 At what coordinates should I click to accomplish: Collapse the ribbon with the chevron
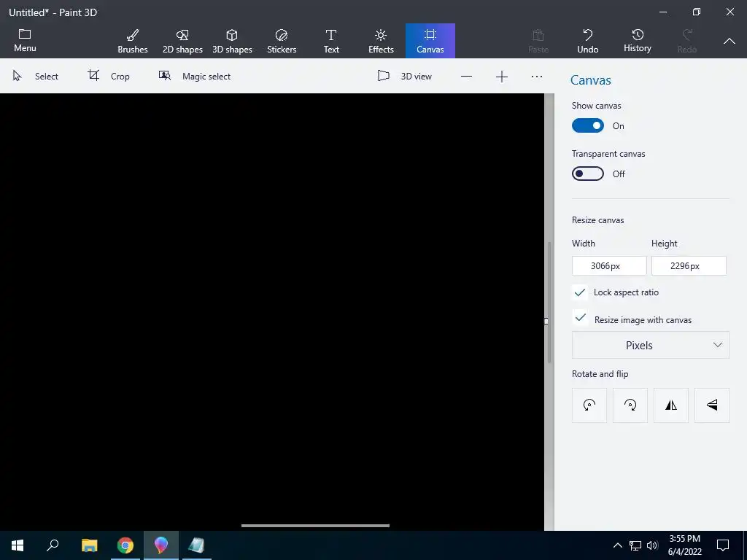pos(729,42)
